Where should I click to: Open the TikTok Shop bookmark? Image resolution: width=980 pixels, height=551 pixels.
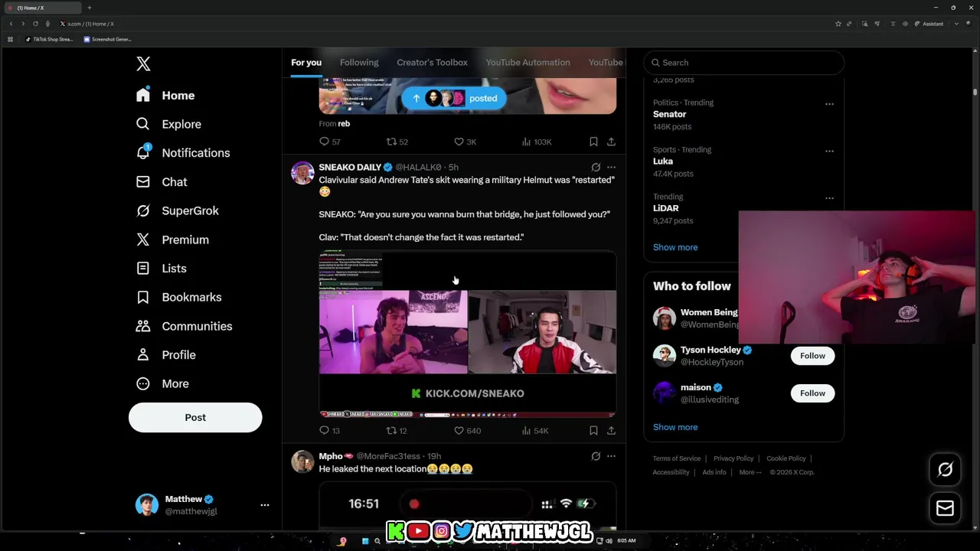49,39
